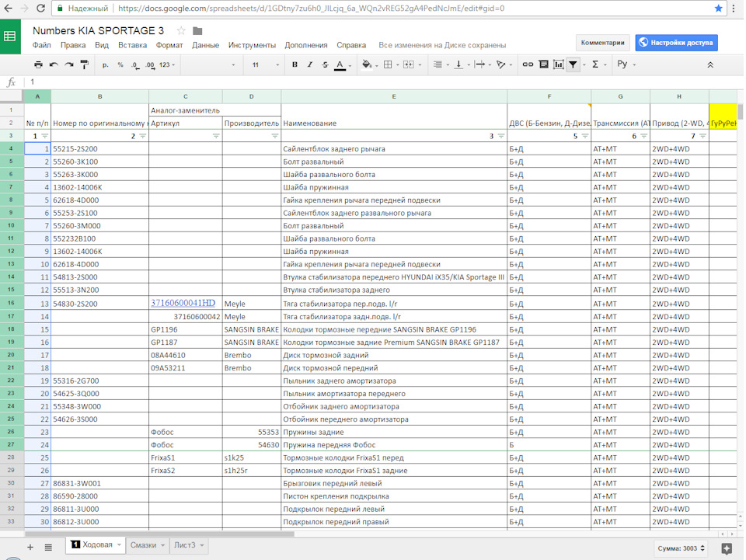The image size is (746, 560).
Task: Click the Explore button at bottom right
Action: tap(727, 548)
